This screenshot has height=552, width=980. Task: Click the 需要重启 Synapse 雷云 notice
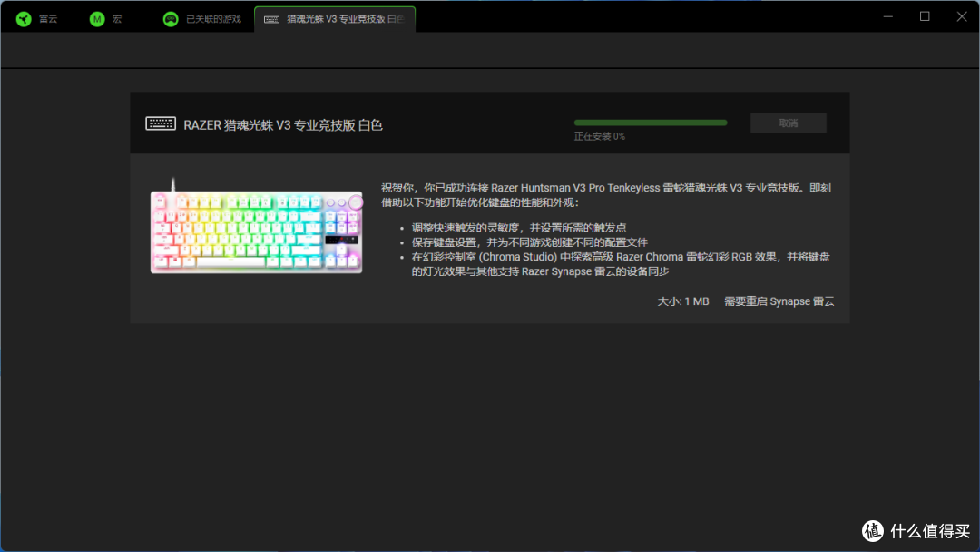779,301
